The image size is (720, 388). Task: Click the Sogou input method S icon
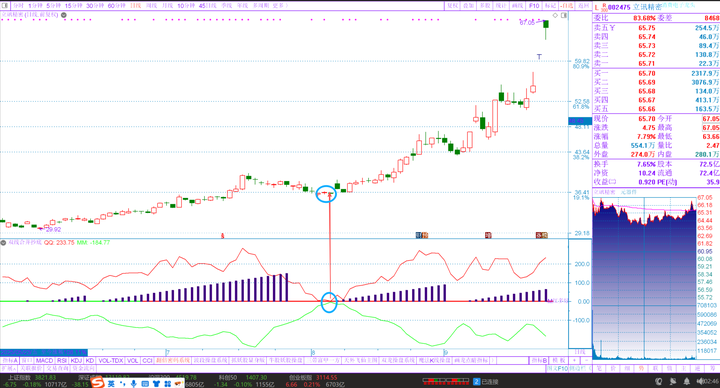(x=97, y=382)
